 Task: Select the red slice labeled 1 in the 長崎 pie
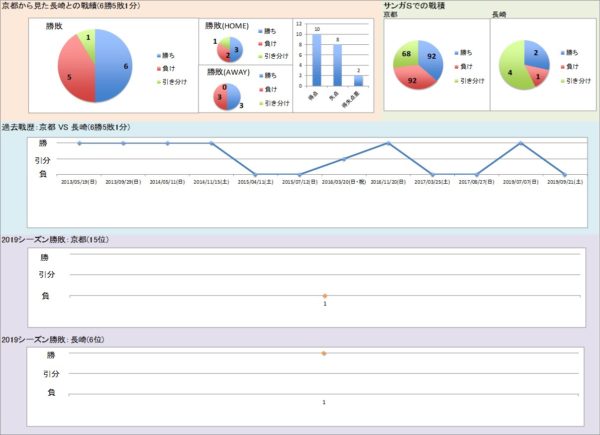[538, 77]
